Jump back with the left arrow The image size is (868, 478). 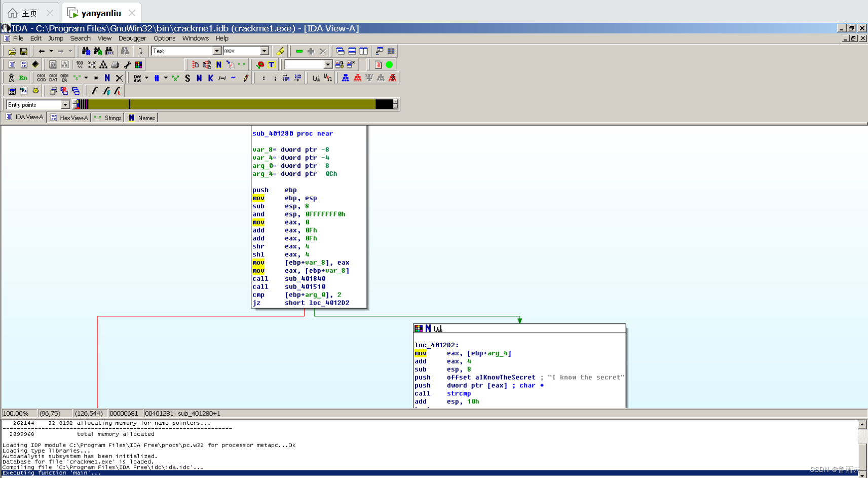(x=42, y=51)
